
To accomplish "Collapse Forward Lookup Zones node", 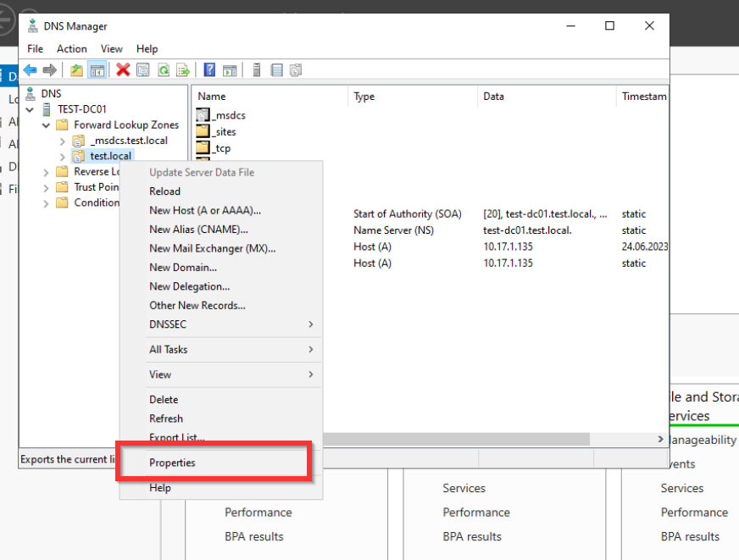I will (46, 125).
